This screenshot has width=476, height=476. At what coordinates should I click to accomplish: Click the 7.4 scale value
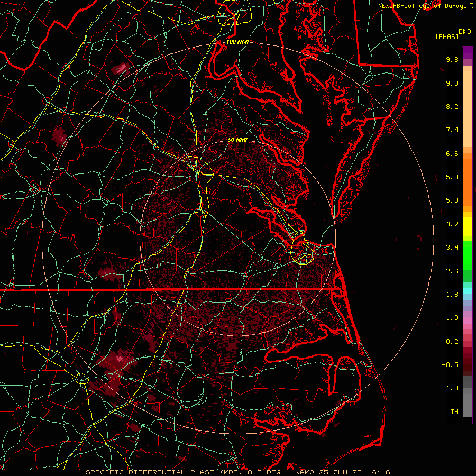(452, 130)
